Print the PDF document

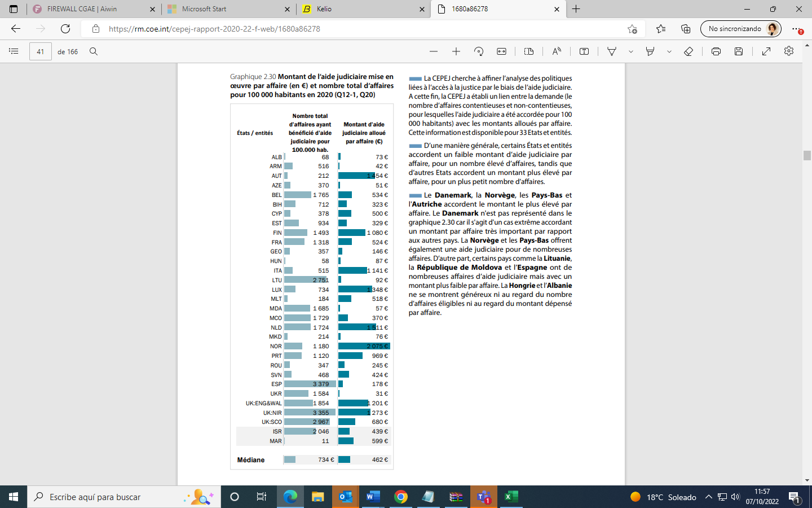pos(716,51)
